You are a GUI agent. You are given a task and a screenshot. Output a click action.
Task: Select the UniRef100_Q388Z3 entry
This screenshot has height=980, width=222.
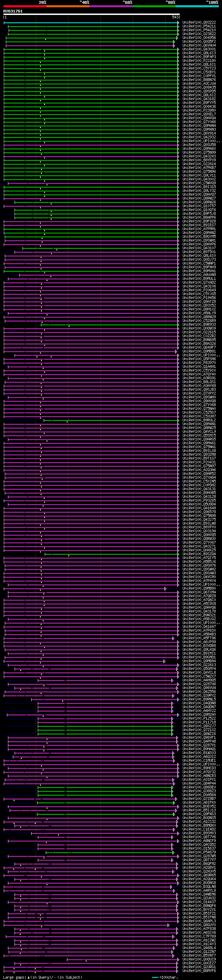(x=199, y=791)
